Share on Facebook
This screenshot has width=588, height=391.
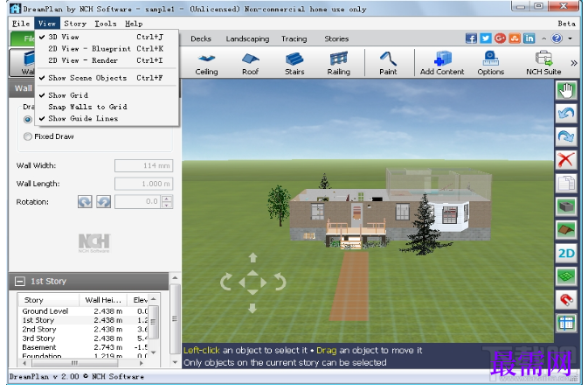click(471, 38)
